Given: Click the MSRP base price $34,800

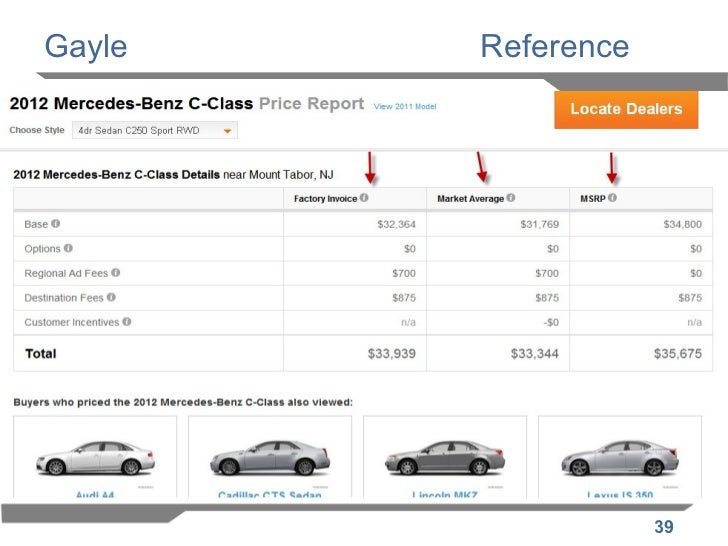Looking at the screenshot, I should [682, 224].
